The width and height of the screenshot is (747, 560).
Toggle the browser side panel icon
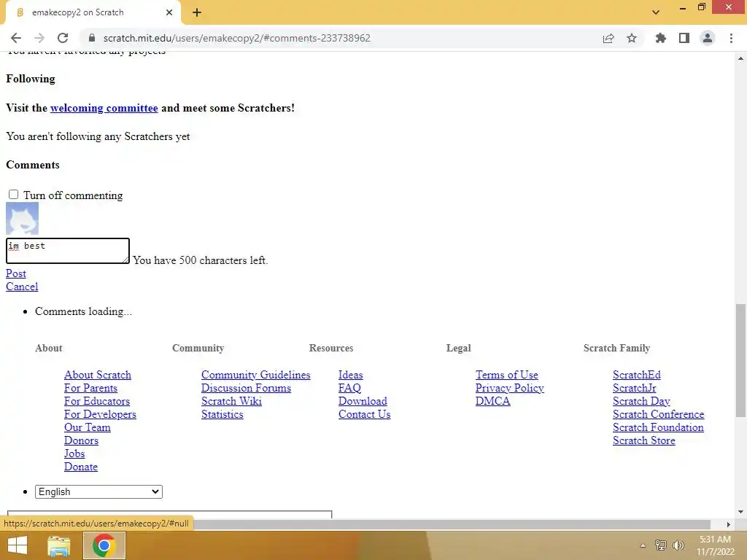[x=684, y=38]
